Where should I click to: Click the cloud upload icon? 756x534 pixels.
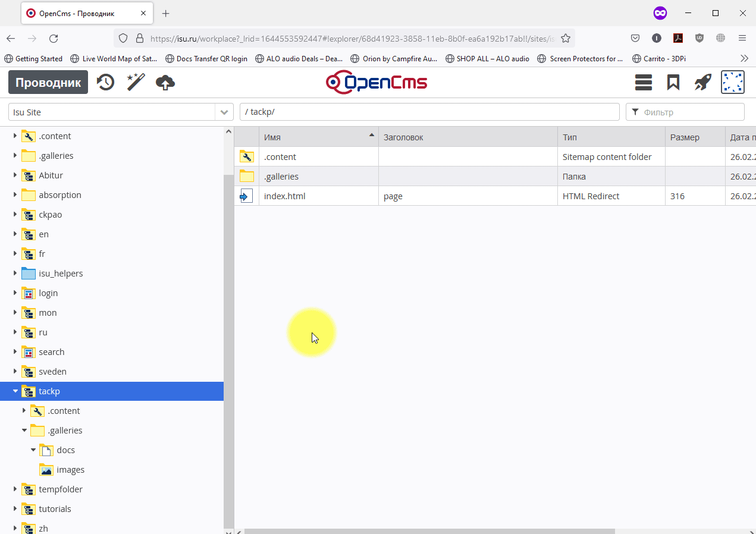[x=165, y=83]
